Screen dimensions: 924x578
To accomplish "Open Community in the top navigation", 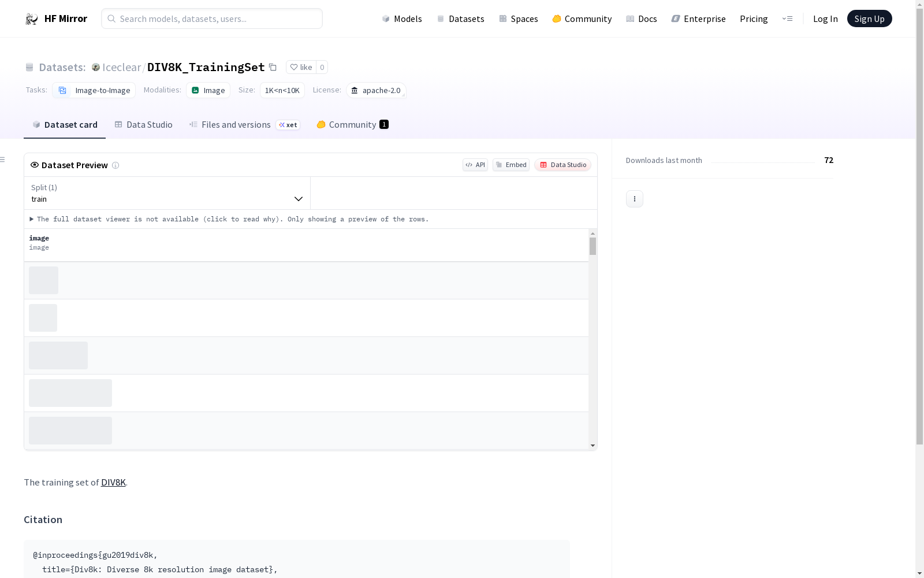I will [x=582, y=18].
